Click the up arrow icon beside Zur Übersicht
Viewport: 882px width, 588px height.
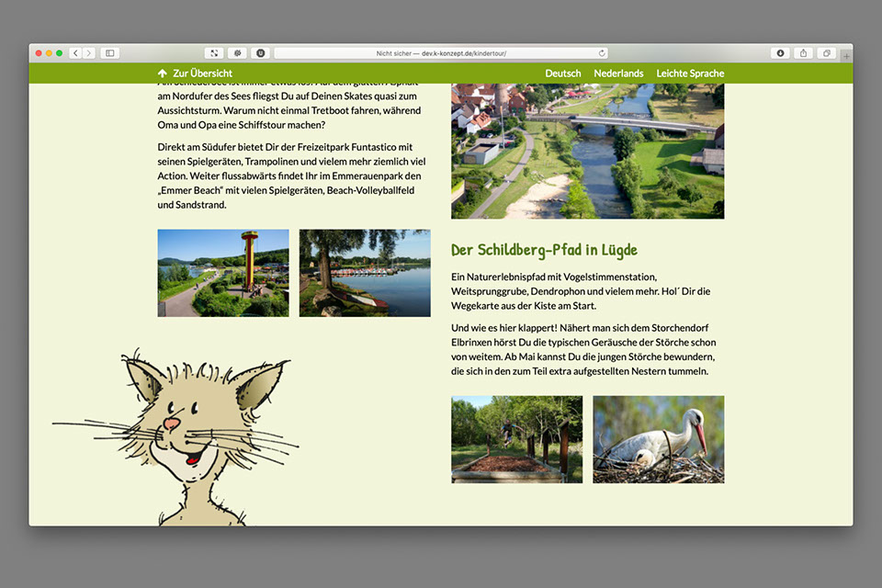point(163,73)
